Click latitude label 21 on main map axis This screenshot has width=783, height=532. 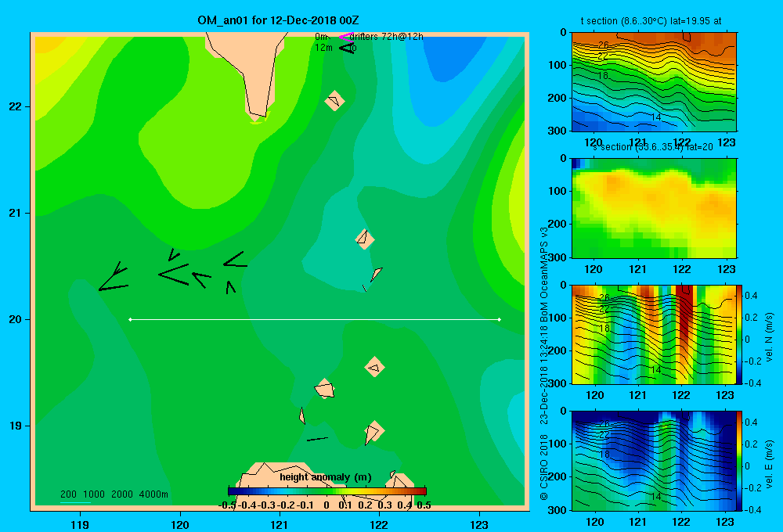point(16,213)
